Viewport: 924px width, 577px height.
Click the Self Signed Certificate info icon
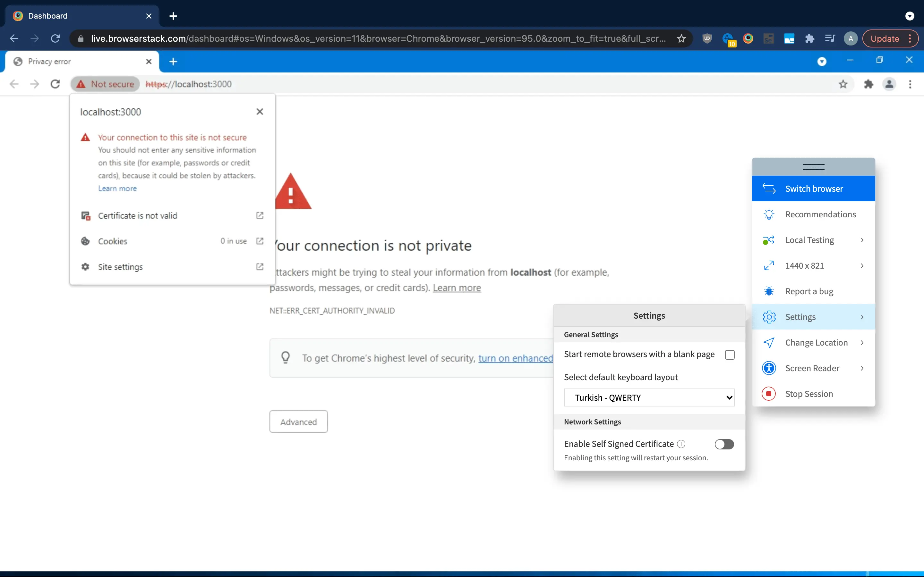681,444
